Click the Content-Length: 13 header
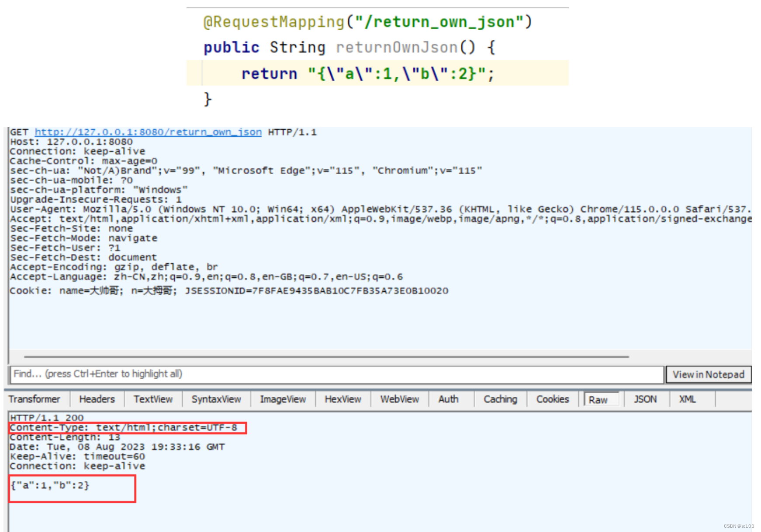The width and height of the screenshot is (761, 532). (x=65, y=437)
